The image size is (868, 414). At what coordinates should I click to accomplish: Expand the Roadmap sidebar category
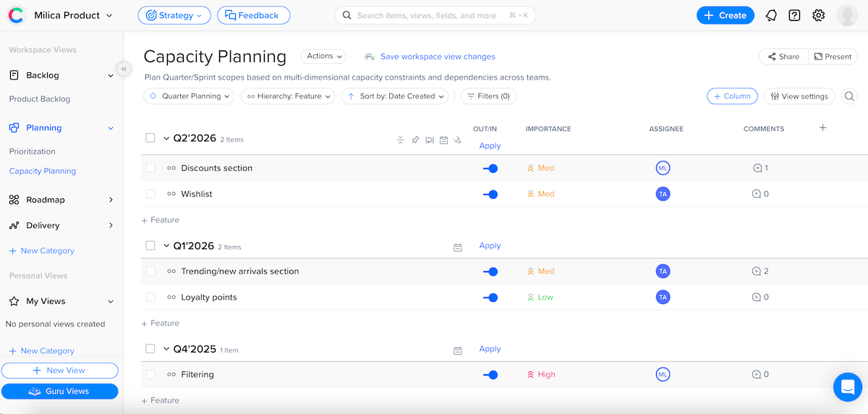[x=111, y=200]
